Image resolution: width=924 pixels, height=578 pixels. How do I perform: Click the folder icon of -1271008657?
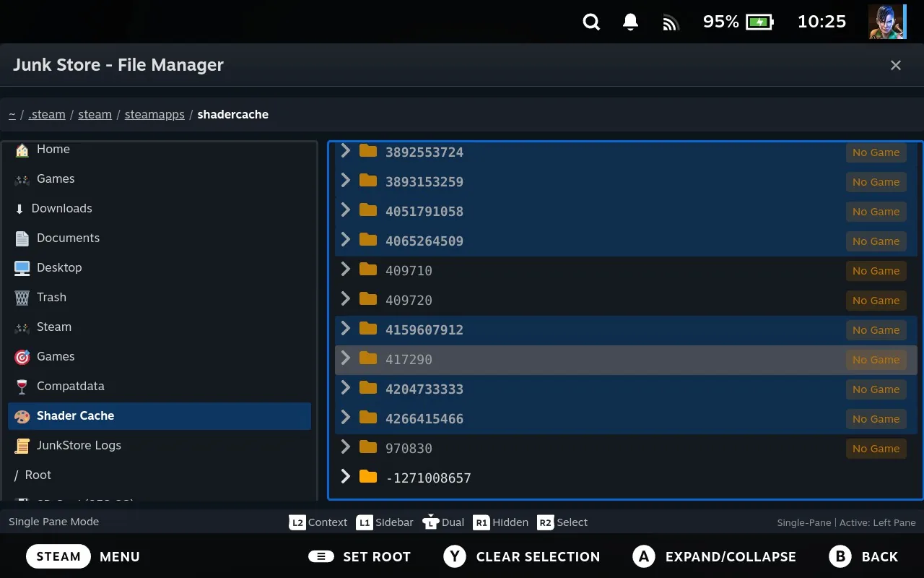[x=368, y=477]
